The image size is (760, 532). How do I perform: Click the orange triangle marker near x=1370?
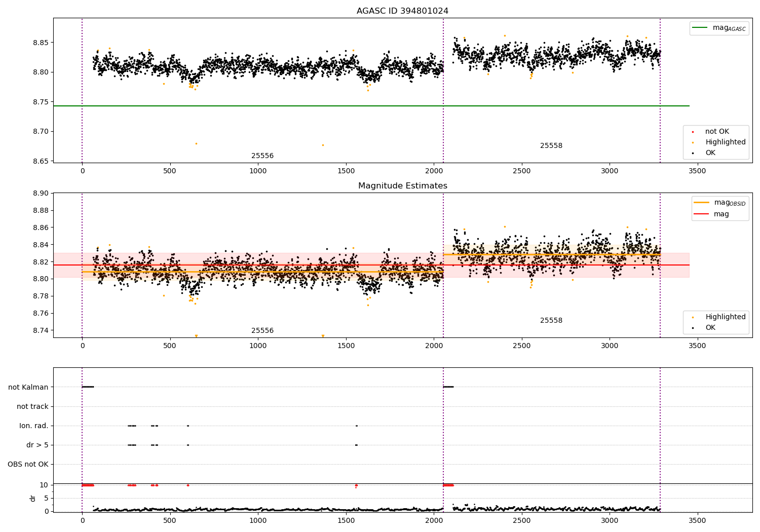pyautogui.click(x=323, y=336)
